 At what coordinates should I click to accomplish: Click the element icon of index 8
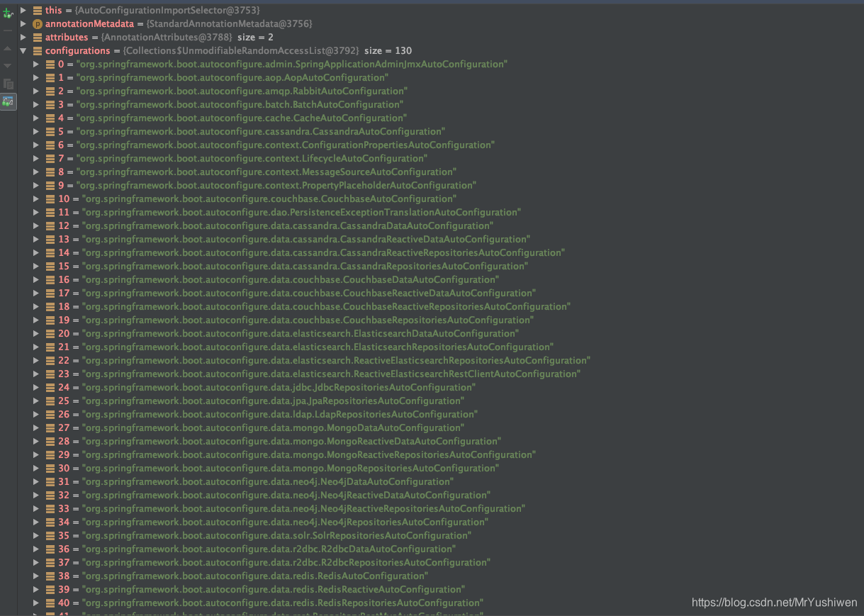50,172
